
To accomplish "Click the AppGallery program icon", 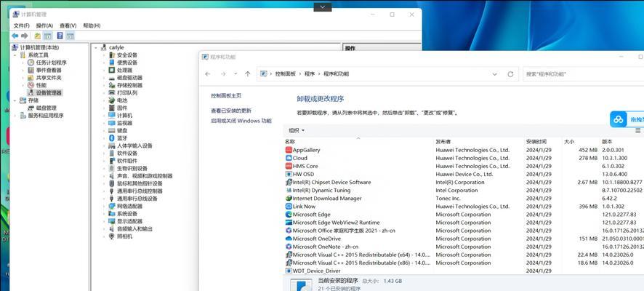I will coord(289,151).
